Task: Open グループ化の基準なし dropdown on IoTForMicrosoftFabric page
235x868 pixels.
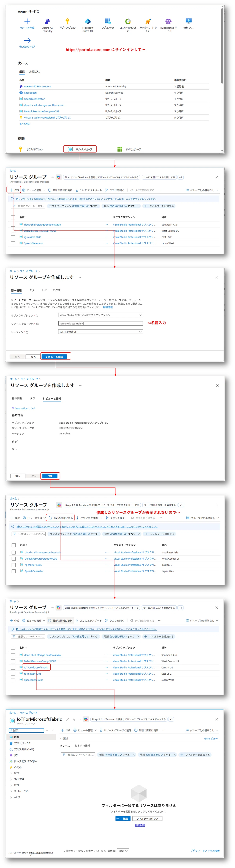Action: point(202,730)
